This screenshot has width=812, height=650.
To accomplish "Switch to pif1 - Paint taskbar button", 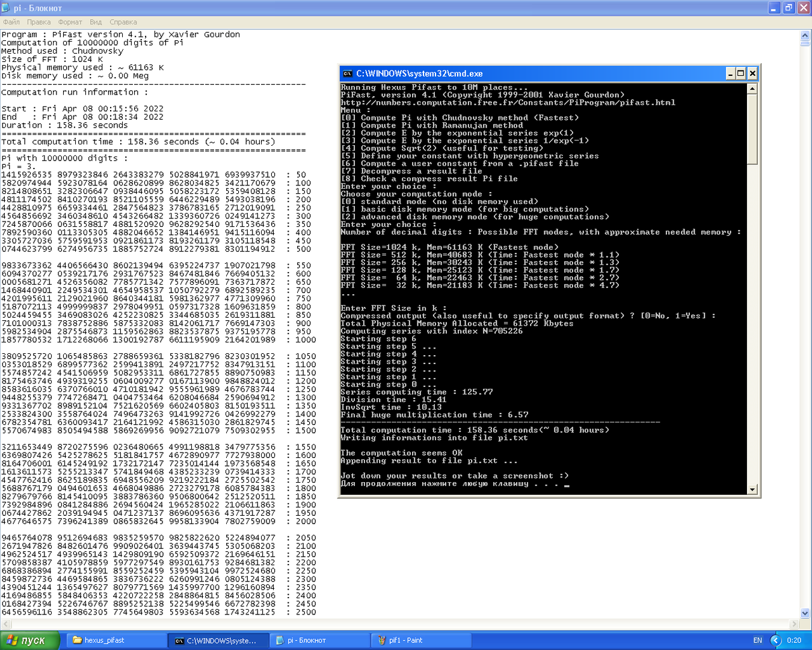I will pyautogui.click(x=422, y=640).
